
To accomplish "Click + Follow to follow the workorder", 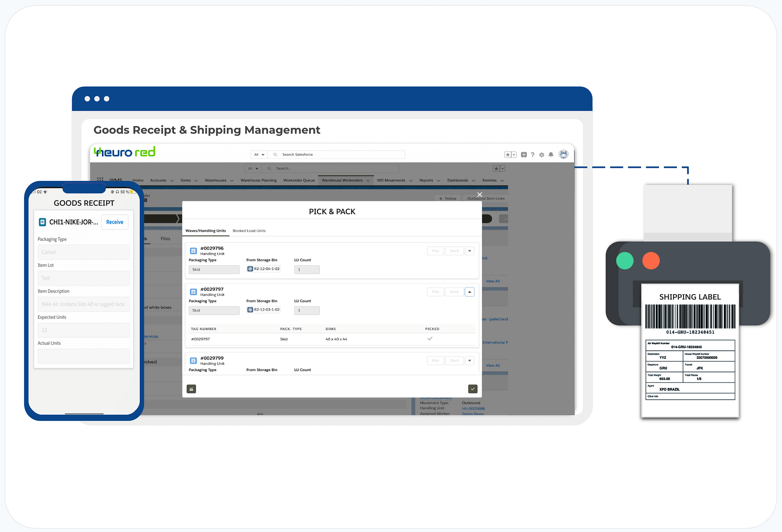I will (x=447, y=198).
